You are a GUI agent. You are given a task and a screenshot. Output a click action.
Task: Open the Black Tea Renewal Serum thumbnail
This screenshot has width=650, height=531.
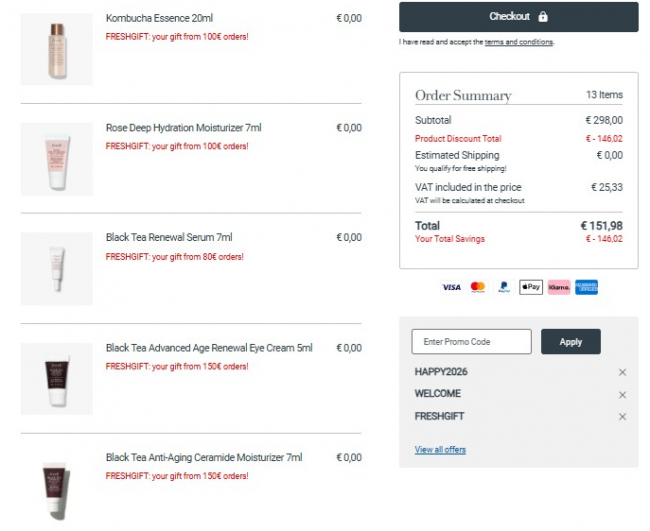click(x=56, y=269)
